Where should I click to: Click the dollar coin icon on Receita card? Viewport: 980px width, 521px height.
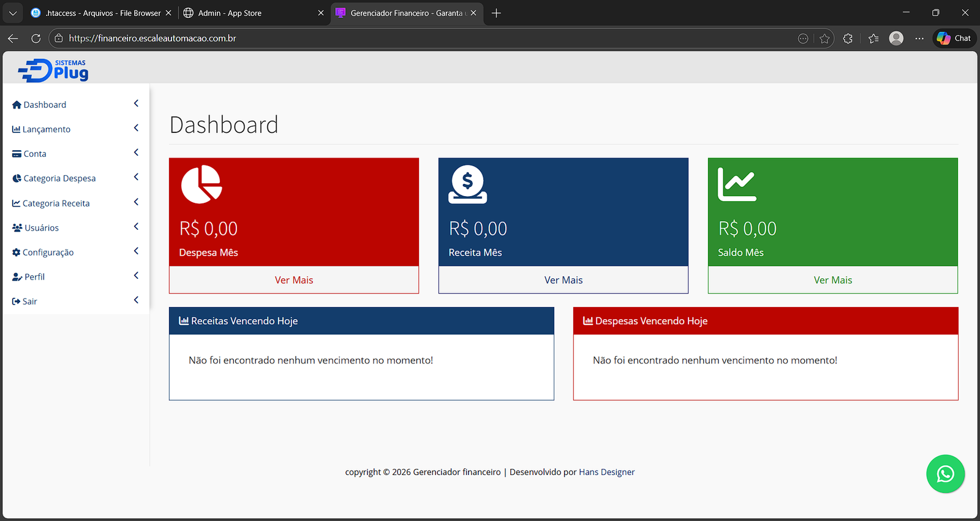click(467, 184)
